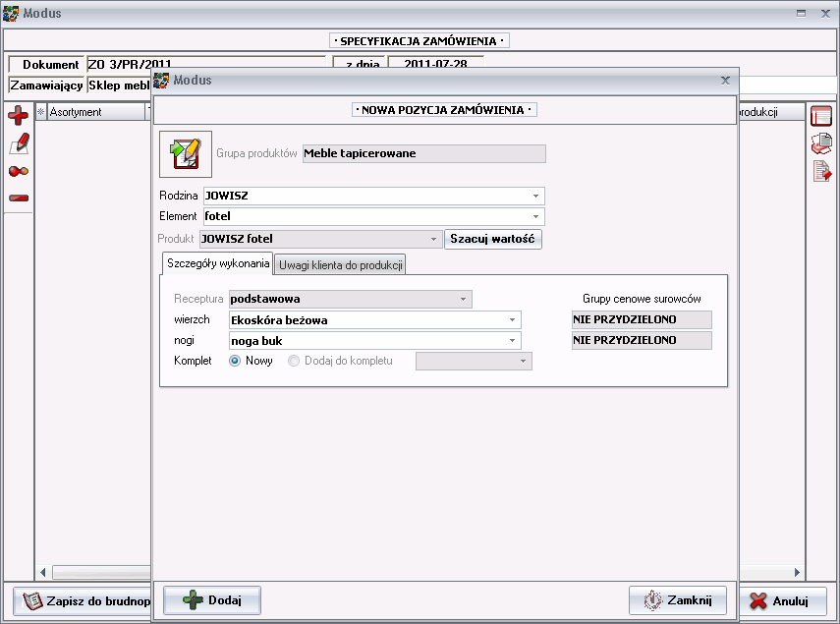Screen dimensions: 840x624
Task: Click the red plus add-position icon
Action: (x=18, y=117)
